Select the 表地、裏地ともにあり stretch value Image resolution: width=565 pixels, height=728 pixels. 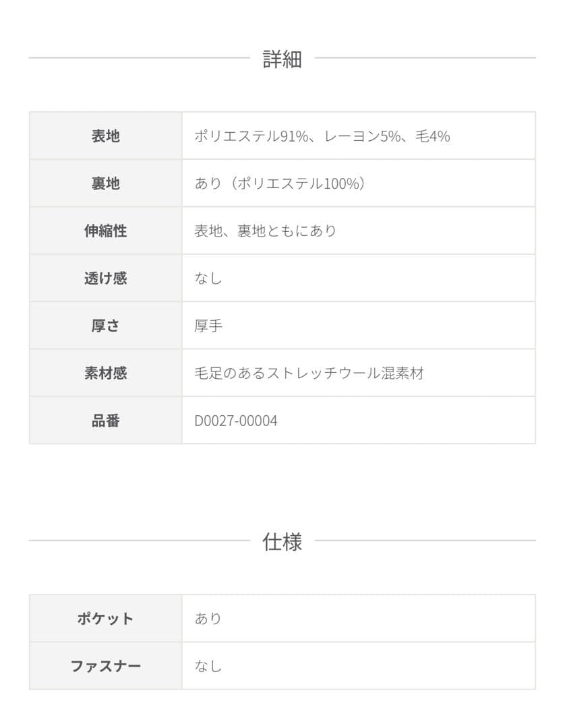coord(265,231)
